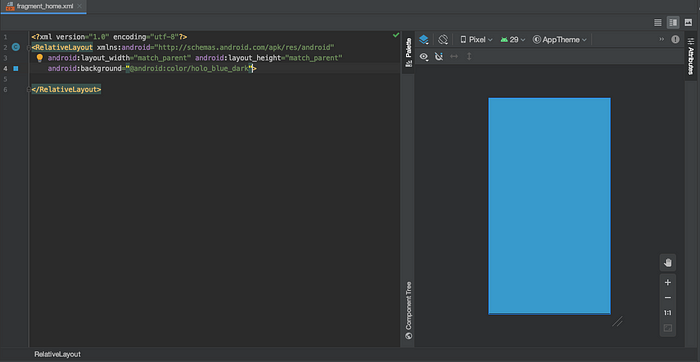Zoom out the design preview
This screenshot has width=700, height=362.
[667, 298]
